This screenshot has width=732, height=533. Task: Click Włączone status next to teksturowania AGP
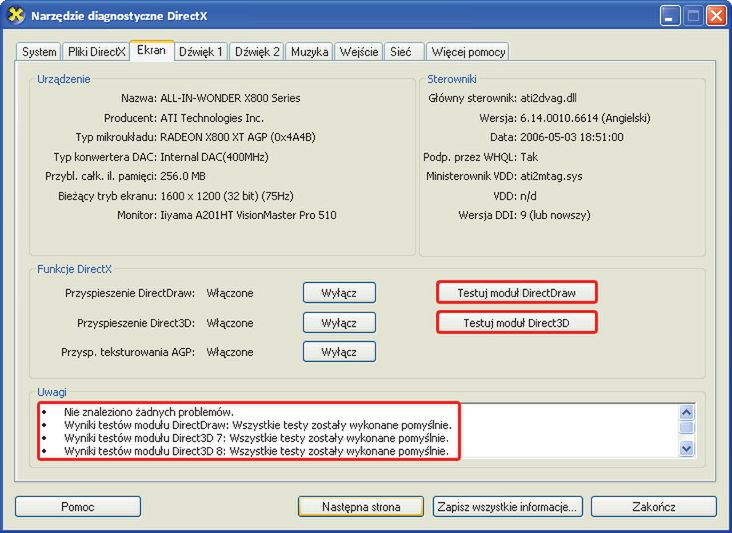(x=230, y=352)
